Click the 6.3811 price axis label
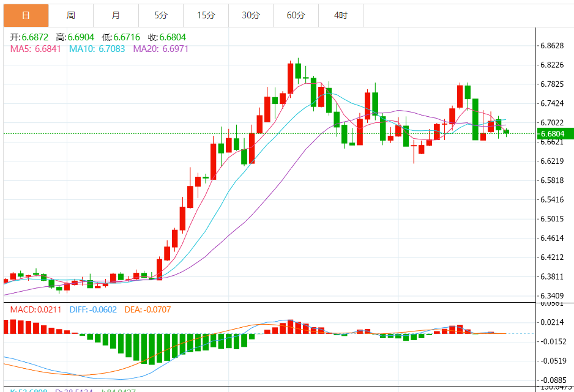Screen dimensions: 574x392 (x=553, y=277)
